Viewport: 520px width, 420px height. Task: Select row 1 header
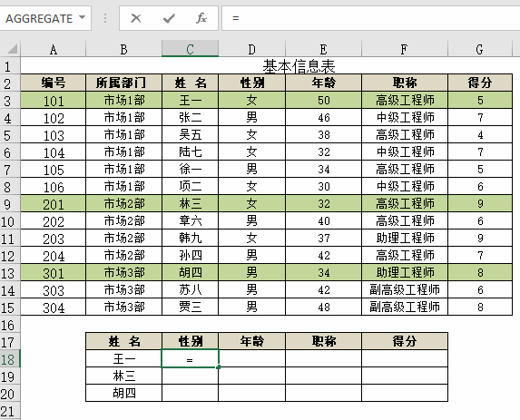click(x=10, y=66)
